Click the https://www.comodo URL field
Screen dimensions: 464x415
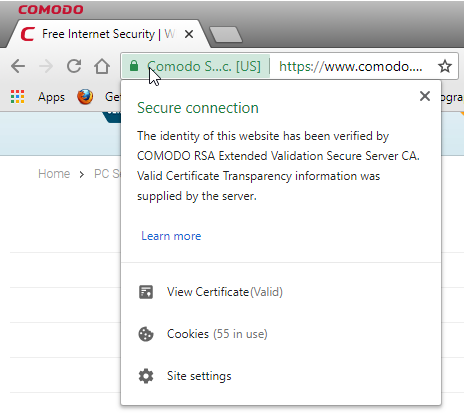[x=351, y=66]
